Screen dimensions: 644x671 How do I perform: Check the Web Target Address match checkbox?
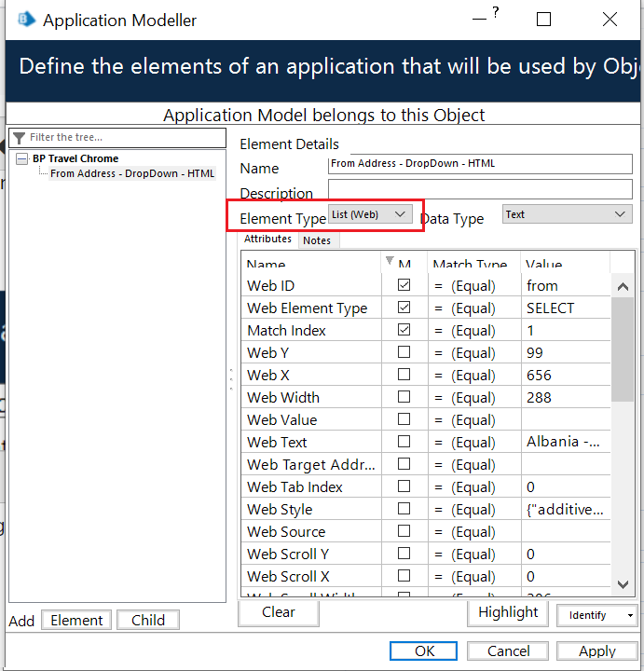404,464
